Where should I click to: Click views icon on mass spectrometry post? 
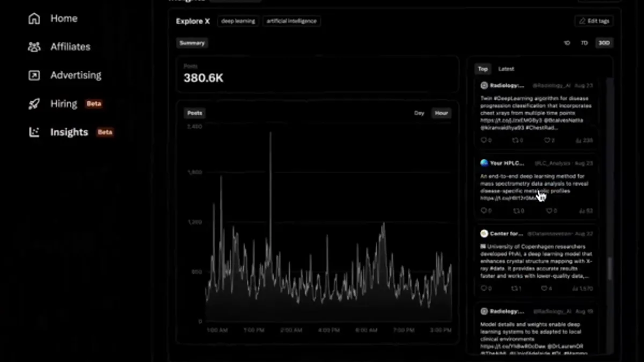pos(581,211)
